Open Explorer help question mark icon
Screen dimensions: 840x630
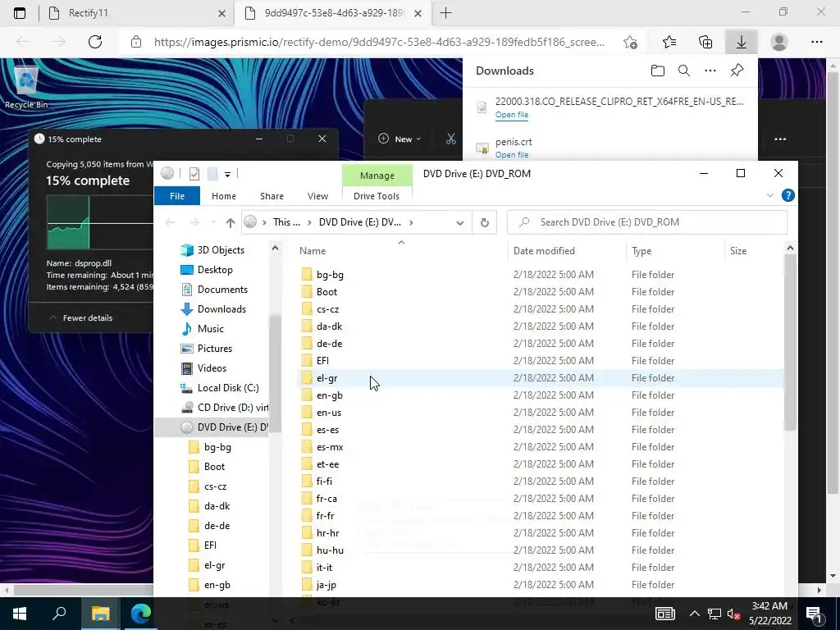pos(788,195)
